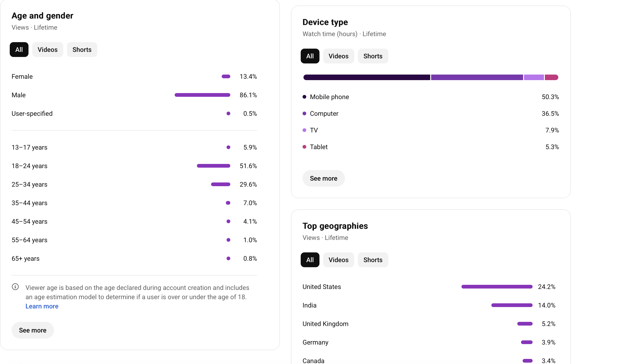Click See more under Device type
This screenshot has height=364, width=619.
[323, 179]
